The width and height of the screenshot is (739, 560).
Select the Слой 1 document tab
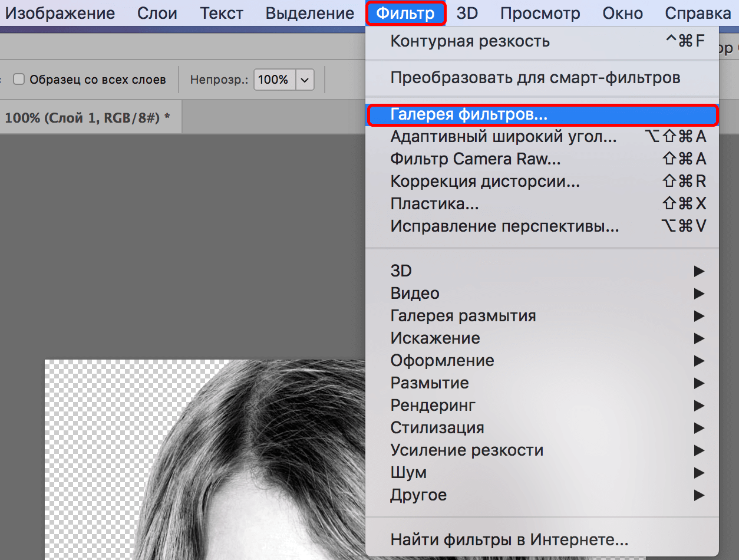tap(87, 117)
